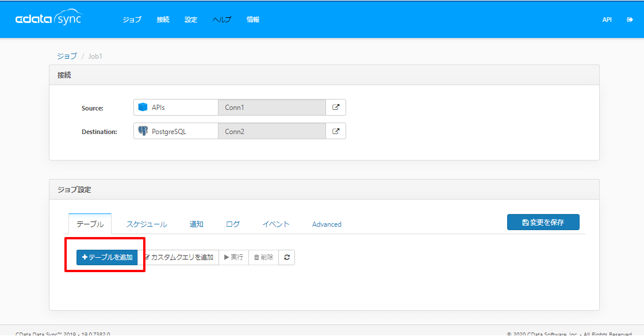Click the Destination: label
Viewport: 644px width, 336px height.
(x=99, y=132)
